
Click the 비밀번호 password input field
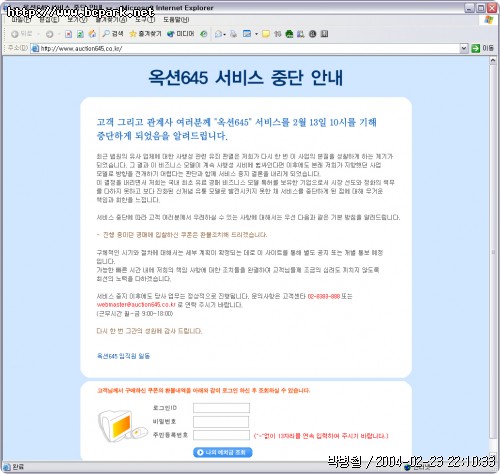(221, 422)
